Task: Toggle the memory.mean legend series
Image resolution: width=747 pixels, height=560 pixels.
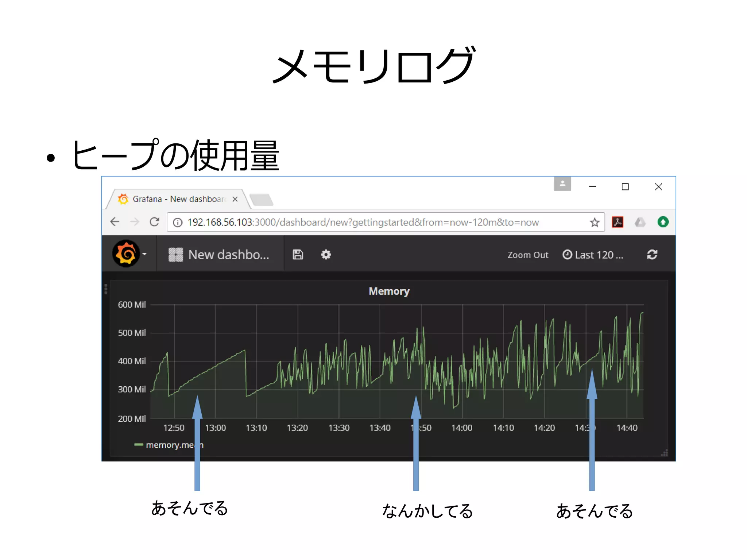Action: point(169,445)
